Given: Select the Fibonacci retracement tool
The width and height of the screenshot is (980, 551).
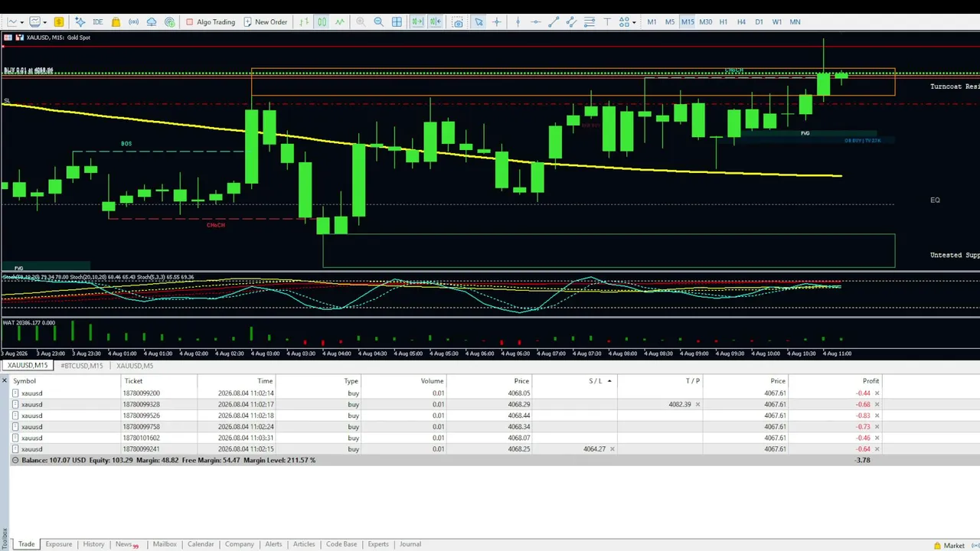Looking at the screenshot, I should (590, 21).
